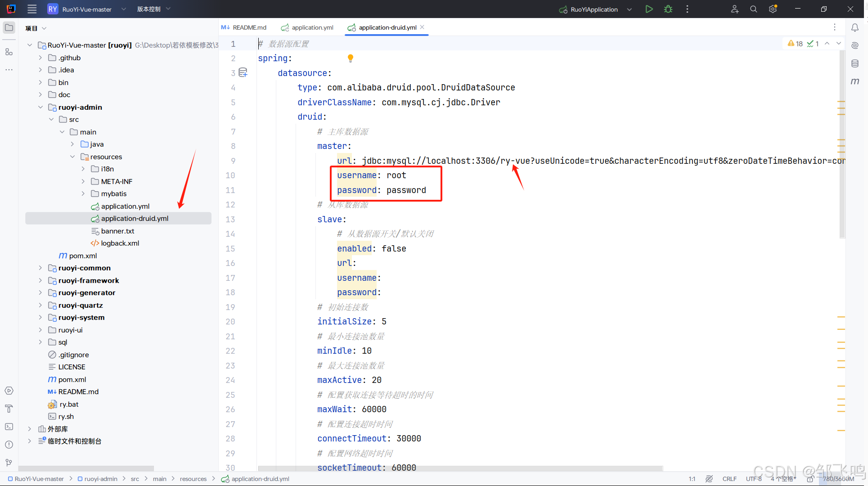
Task: Expand the 外部库 node
Action: click(29, 429)
